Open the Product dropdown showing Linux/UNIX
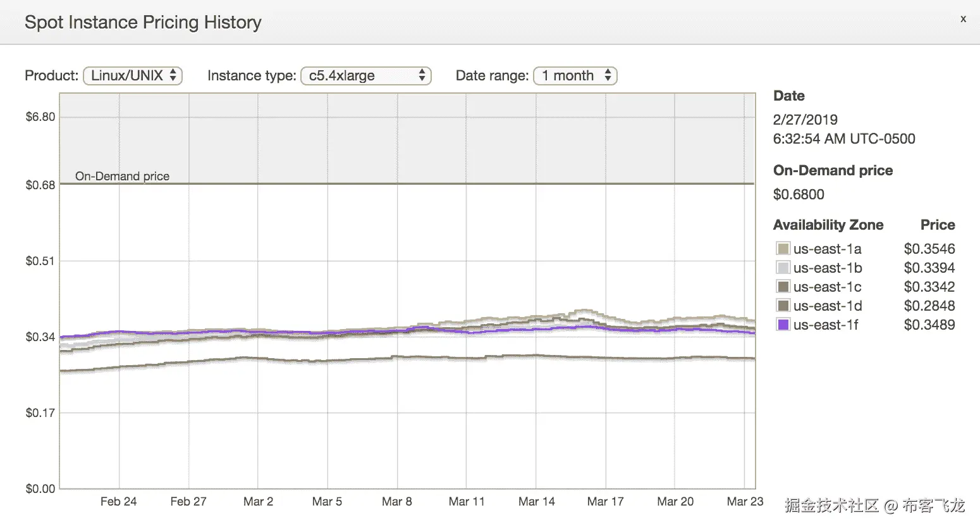This screenshot has height=529, width=980. pyautogui.click(x=133, y=76)
